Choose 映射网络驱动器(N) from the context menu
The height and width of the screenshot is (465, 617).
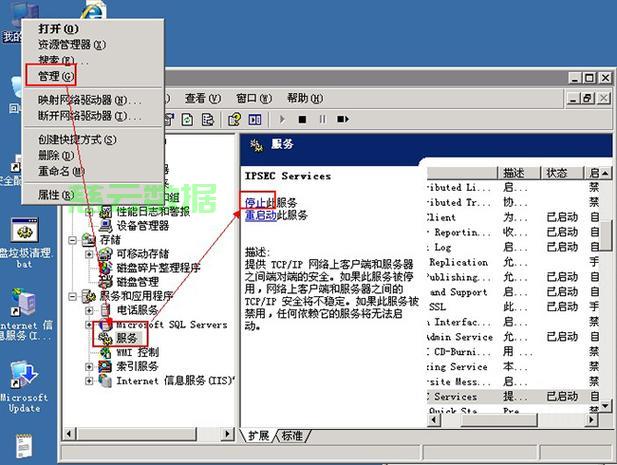tap(93, 100)
